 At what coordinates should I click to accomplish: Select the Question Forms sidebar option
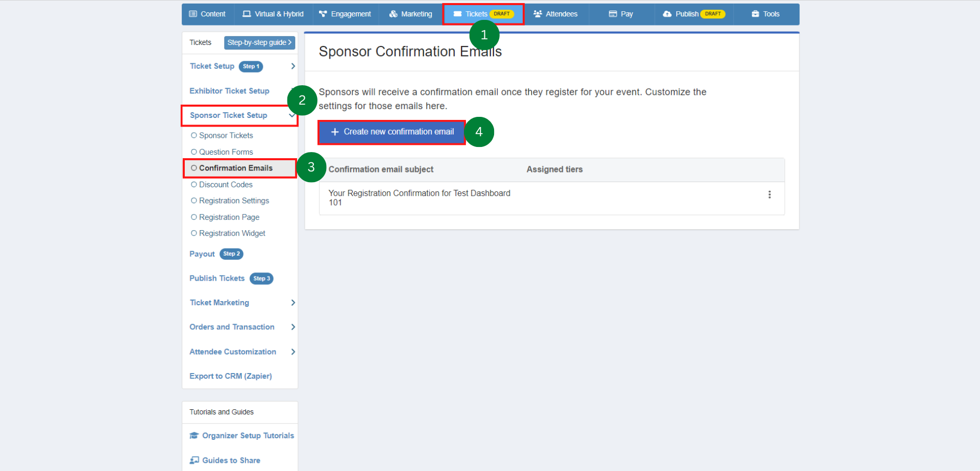tap(226, 152)
